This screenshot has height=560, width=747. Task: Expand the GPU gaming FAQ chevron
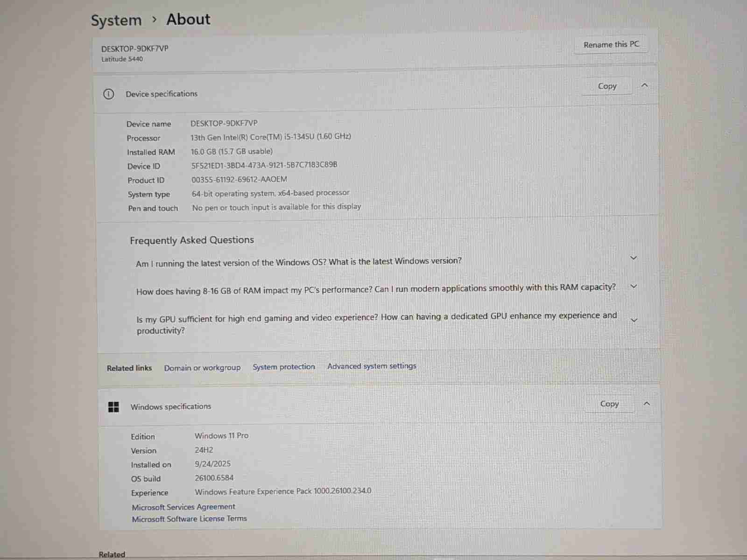(634, 321)
